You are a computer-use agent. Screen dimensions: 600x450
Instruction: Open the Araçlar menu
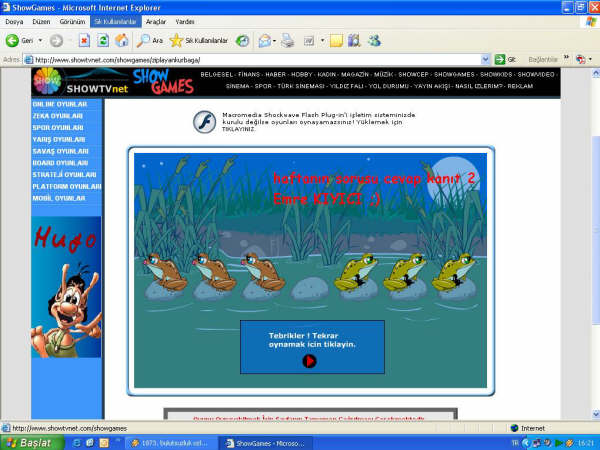[155, 21]
